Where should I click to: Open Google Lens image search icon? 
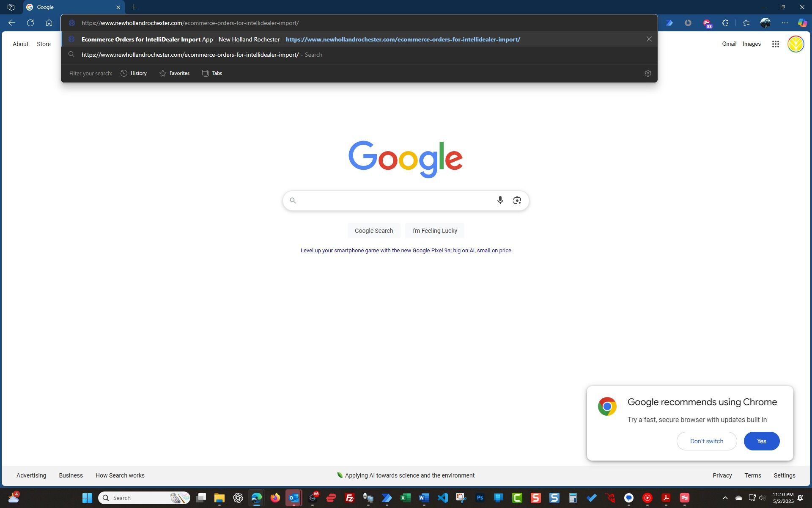[x=517, y=200]
